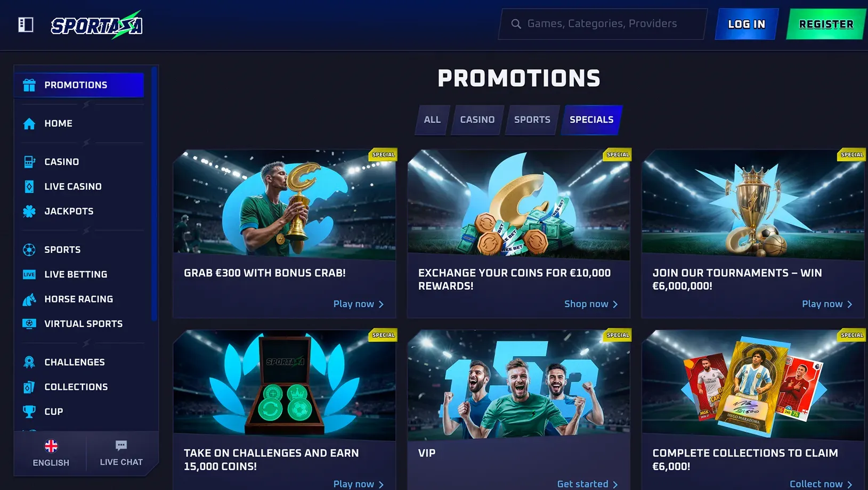Open the Home house icon
The width and height of the screenshot is (868, 490).
[x=29, y=124]
